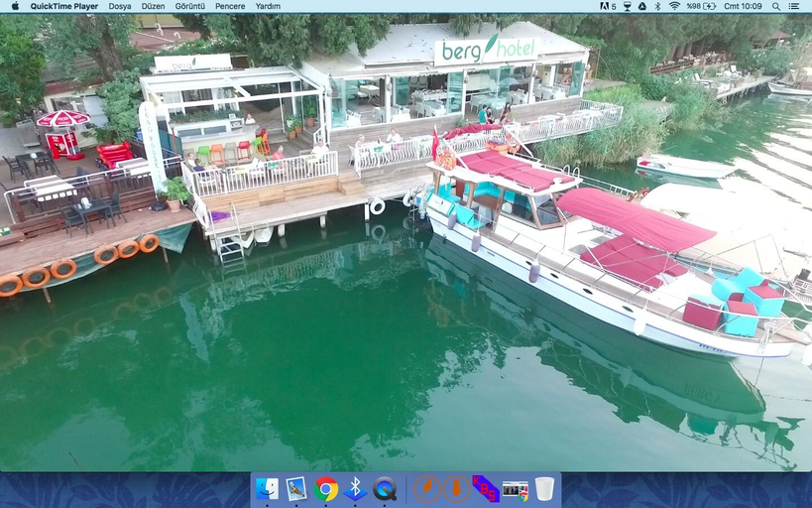
Task: Open the orange download arrow stack
Action: pos(457,489)
